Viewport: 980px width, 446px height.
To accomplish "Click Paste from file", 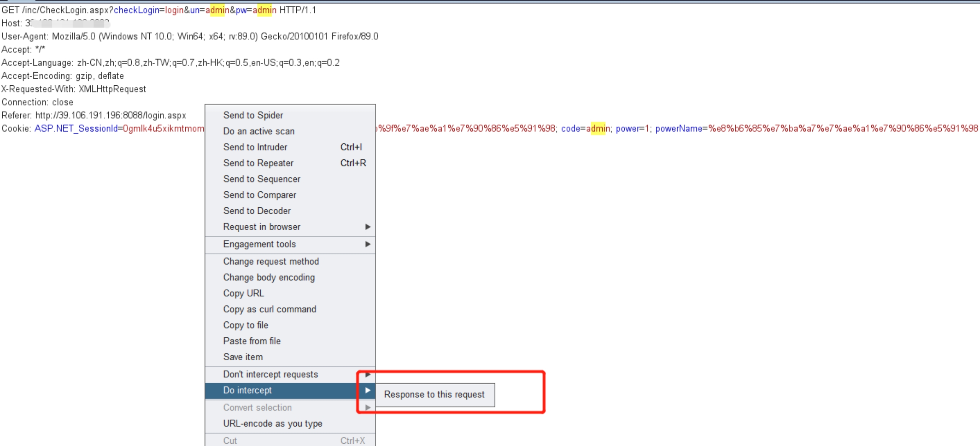I will 252,341.
